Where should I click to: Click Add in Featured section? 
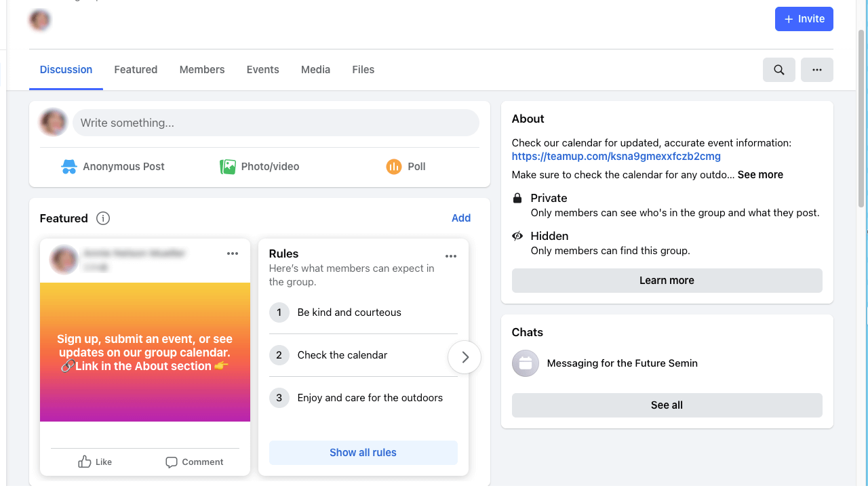[x=461, y=218]
